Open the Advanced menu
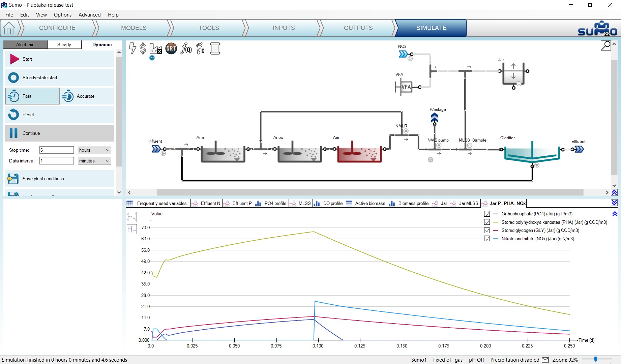Image resolution: width=621 pixels, height=364 pixels. coord(90,15)
